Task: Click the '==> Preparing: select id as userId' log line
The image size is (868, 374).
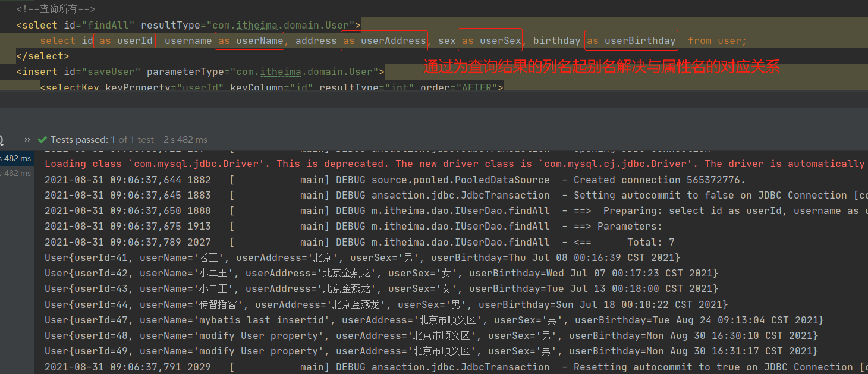Action: click(x=455, y=210)
